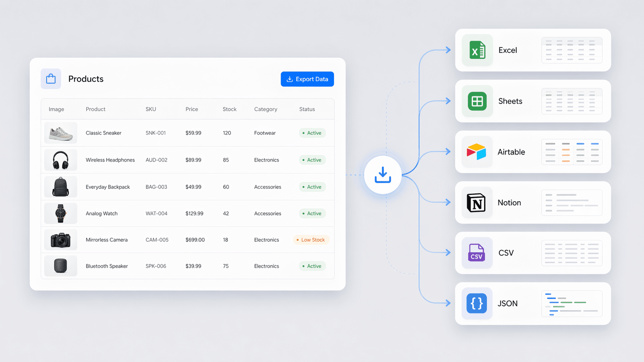Select the purple CSV file icon
644x362 pixels.
(x=476, y=253)
